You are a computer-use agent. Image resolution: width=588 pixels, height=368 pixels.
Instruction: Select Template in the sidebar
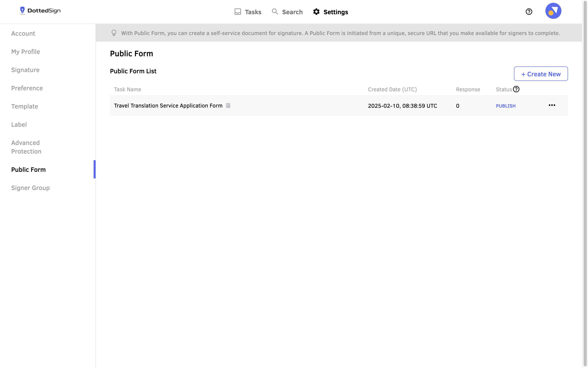tap(25, 106)
